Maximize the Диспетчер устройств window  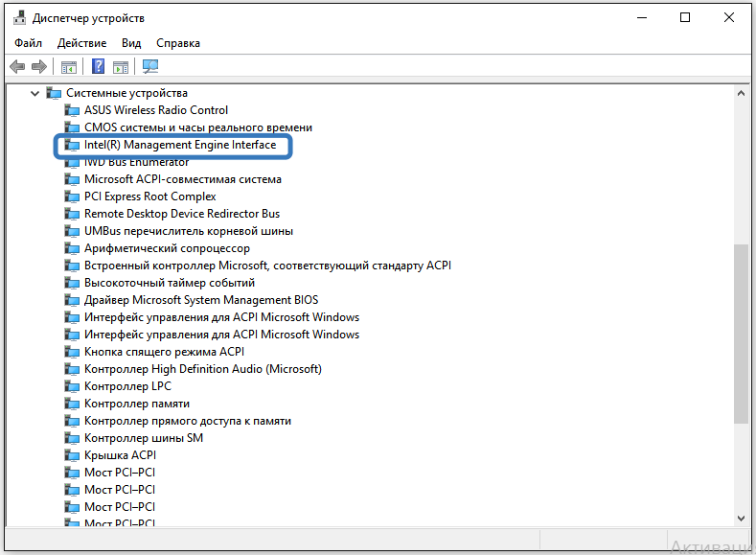tap(685, 18)
